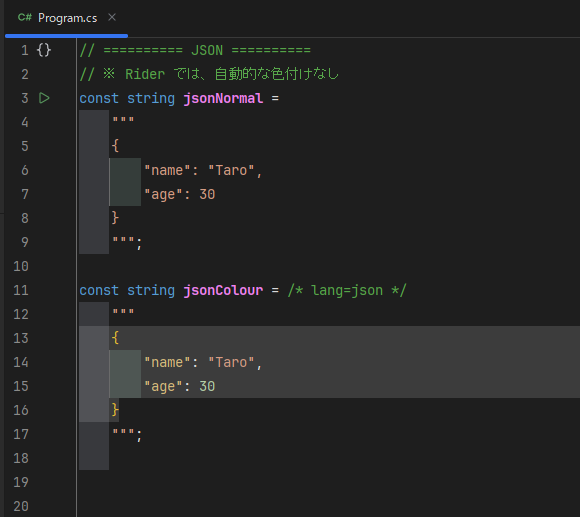Click the closing triple quotes on line 17
This screenshot has height=517, width=580.
click(123, 432)
